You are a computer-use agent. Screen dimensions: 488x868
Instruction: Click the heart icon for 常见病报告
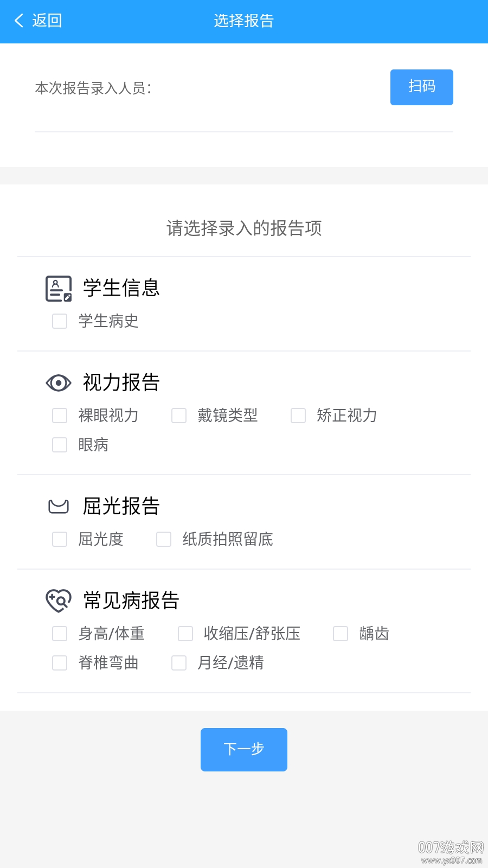coord(59,601)
